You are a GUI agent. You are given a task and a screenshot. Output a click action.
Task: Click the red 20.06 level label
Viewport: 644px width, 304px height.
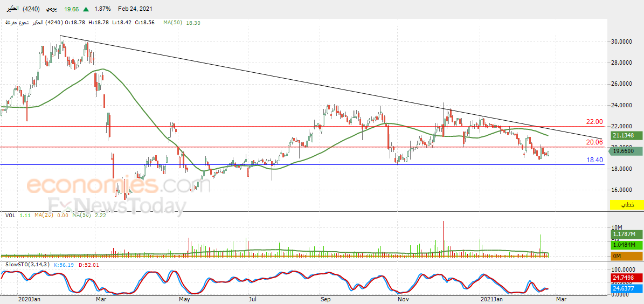[594, 142]
